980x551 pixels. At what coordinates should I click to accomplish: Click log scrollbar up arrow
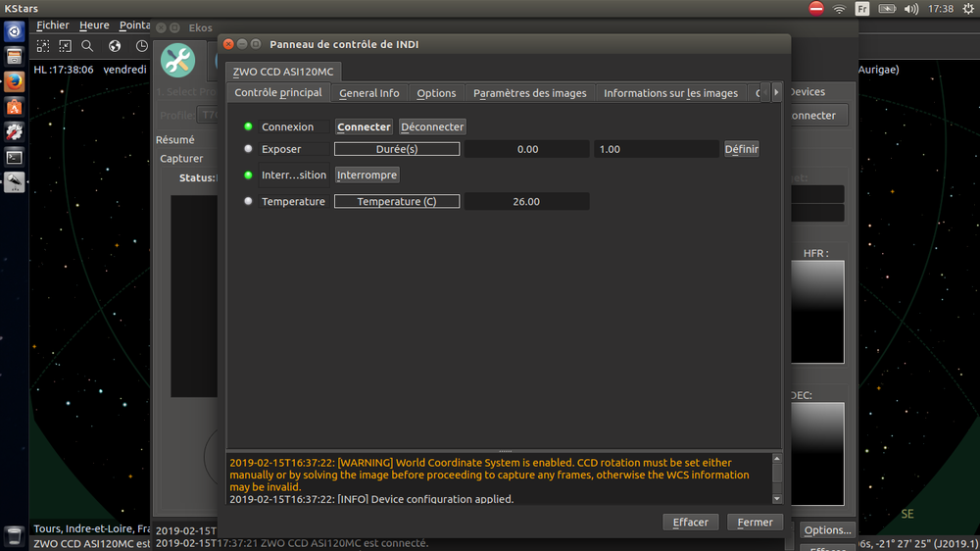pos(777,459)
